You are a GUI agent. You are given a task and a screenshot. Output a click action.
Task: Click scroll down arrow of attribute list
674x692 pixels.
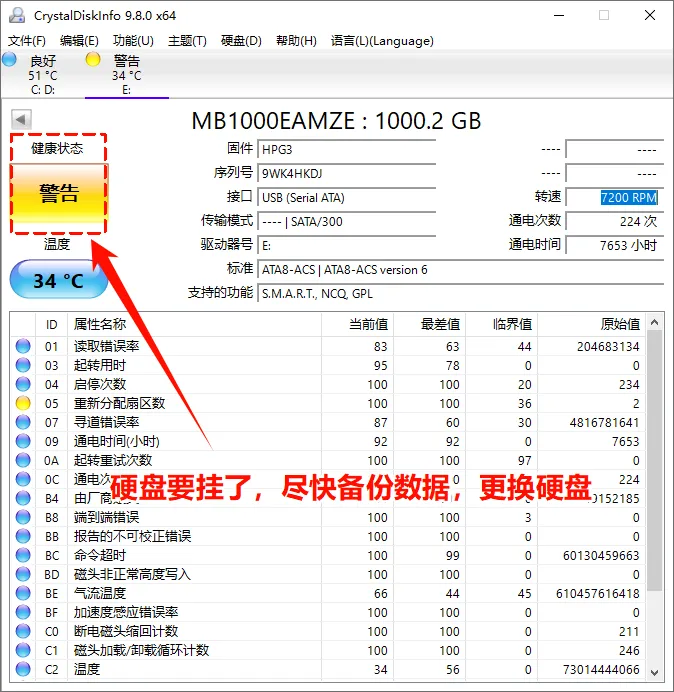(655, 672)
